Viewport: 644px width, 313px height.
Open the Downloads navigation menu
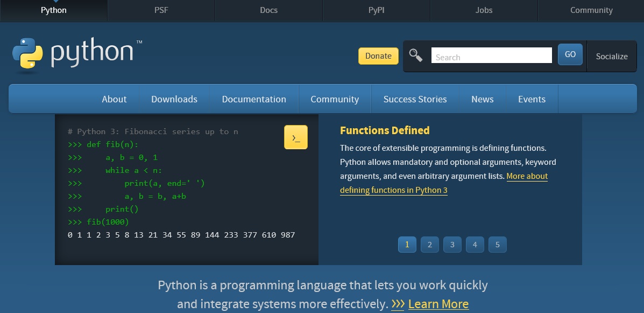click(174, 99)
